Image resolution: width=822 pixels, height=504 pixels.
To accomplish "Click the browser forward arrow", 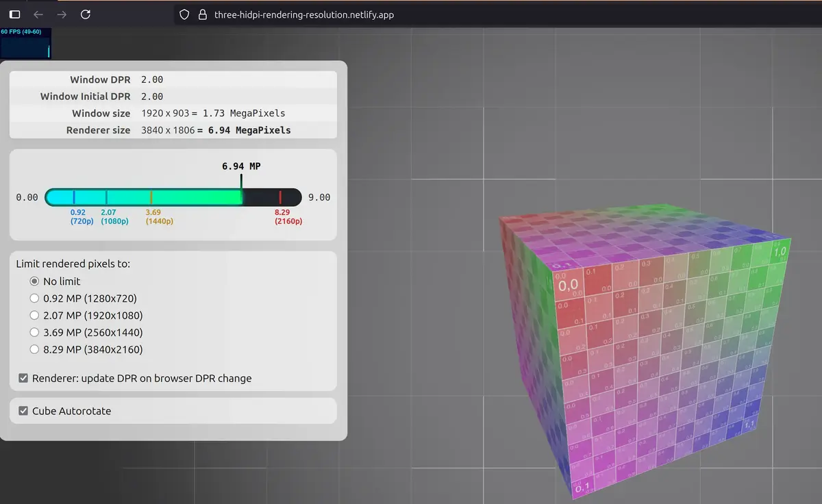I will [62, 14].
